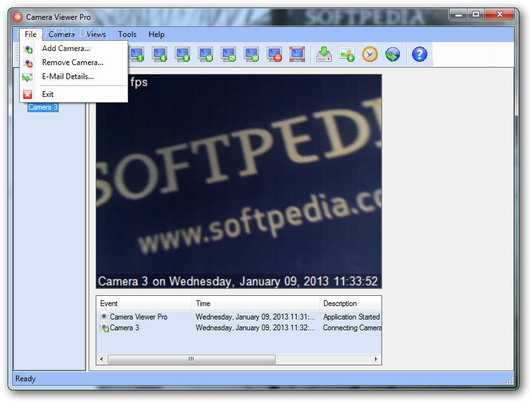Click the status bar resize grip
The height and width of the screenshot is (403, 532).
510,381
